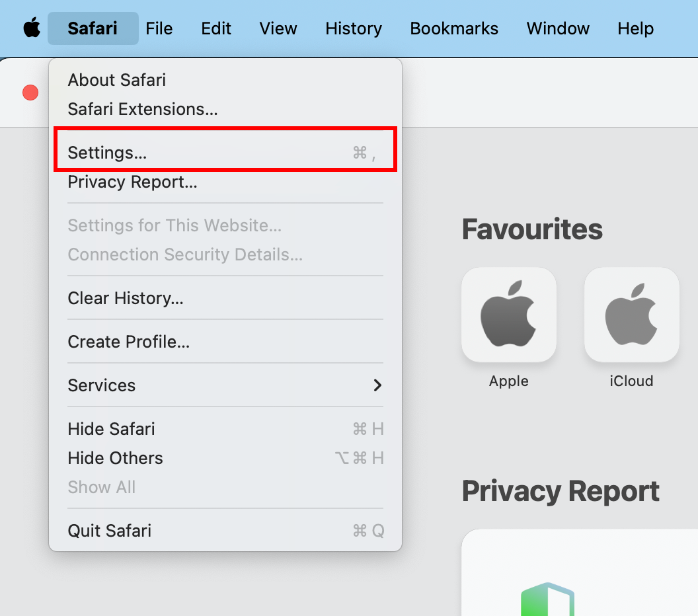Screen dimensions: 698x616
Task: Click the Favourites heading
Action: [532, 229]
